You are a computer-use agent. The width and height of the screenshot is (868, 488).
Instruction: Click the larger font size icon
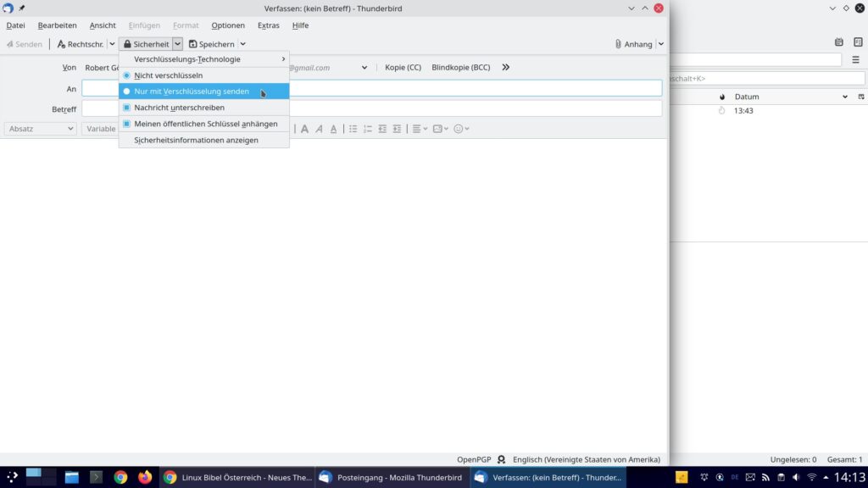(304, 129)
